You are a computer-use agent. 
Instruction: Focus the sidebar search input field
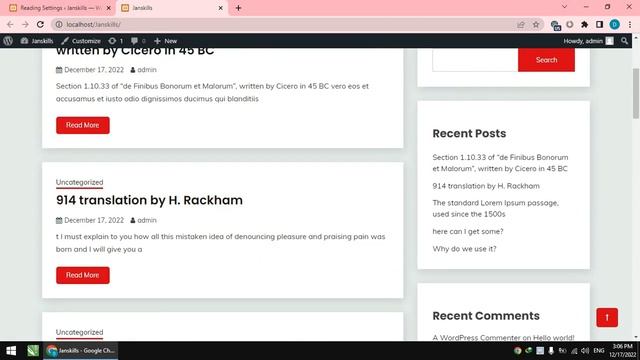tap(475, 60)
